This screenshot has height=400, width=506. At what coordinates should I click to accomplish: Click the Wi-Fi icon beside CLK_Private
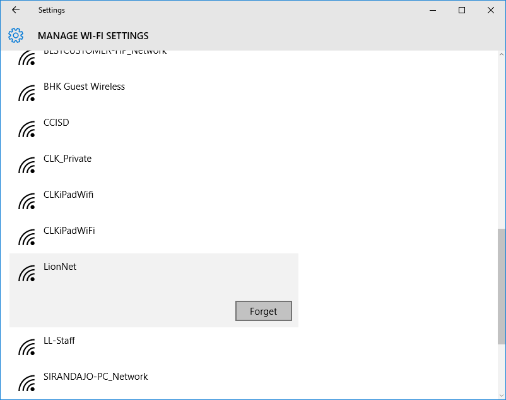(27, 165)
